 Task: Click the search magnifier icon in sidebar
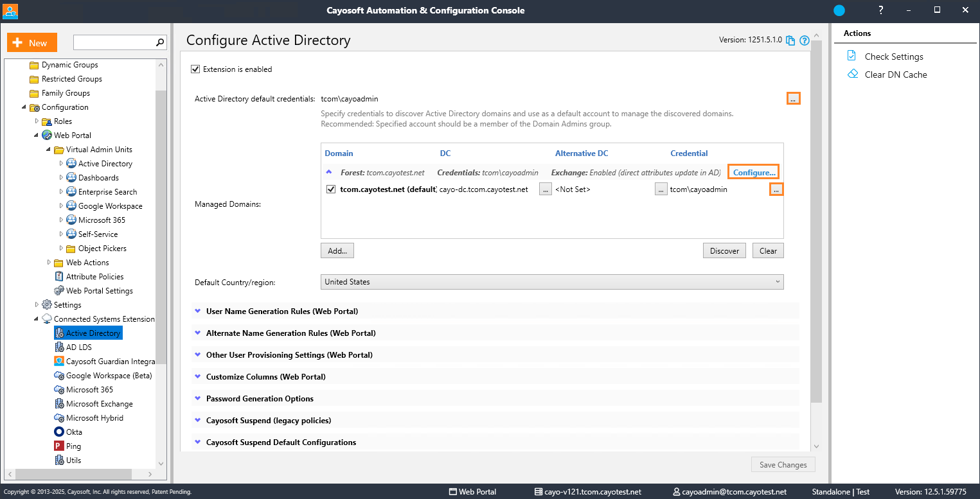[x=160, y=42]
